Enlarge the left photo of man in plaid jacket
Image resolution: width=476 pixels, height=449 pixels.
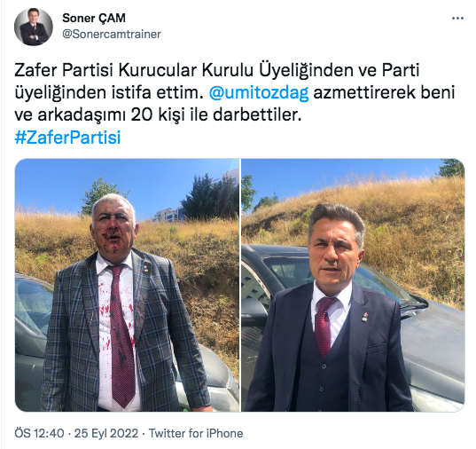(127, 285)
